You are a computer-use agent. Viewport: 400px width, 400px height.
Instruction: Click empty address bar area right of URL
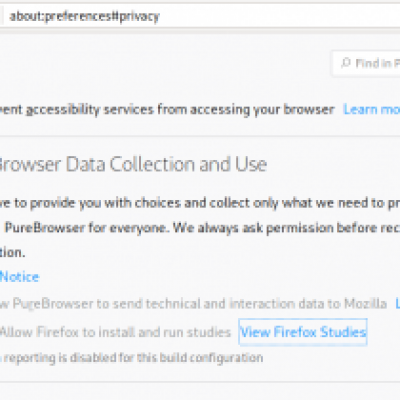click(x=280, y=16)
